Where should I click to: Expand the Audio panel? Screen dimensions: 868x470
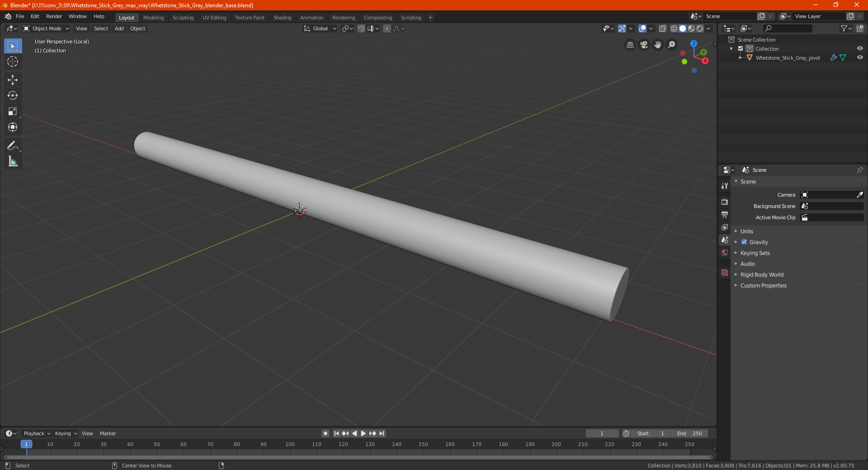tap(747, 264)
